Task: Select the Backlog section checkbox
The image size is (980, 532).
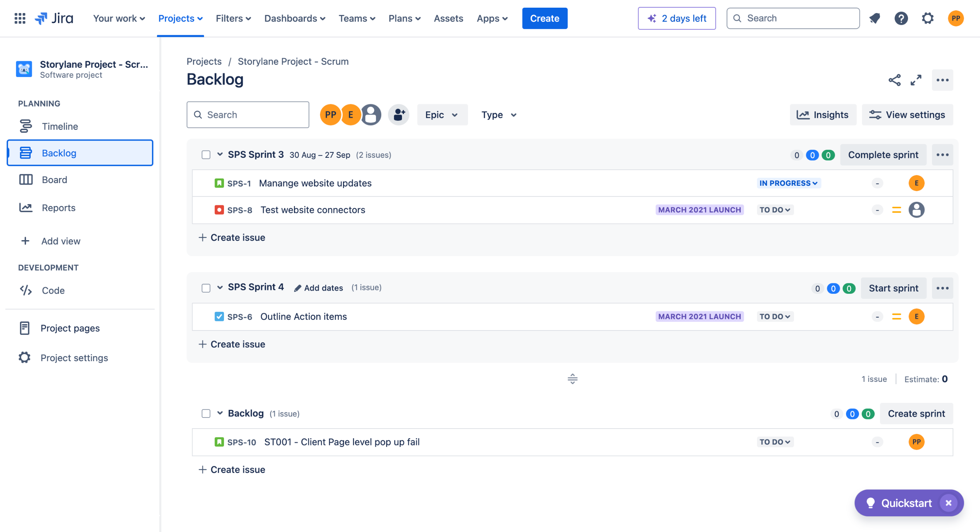Action: 206,414
